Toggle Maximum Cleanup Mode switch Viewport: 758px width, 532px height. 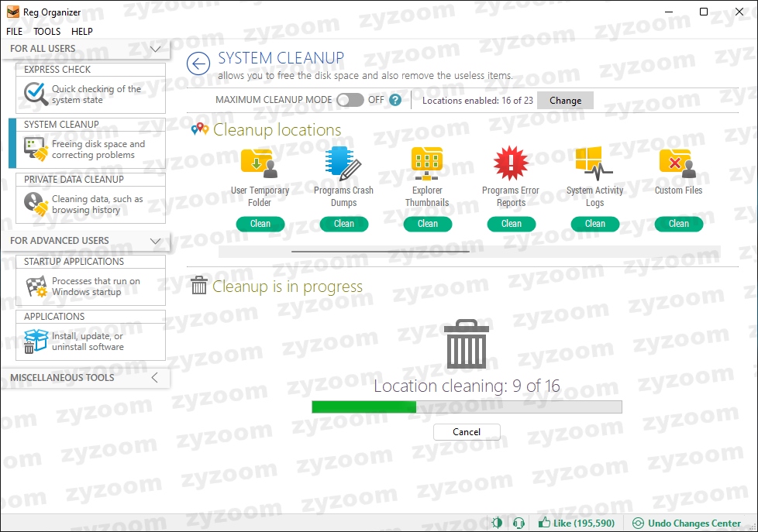[x=350, y=100]
